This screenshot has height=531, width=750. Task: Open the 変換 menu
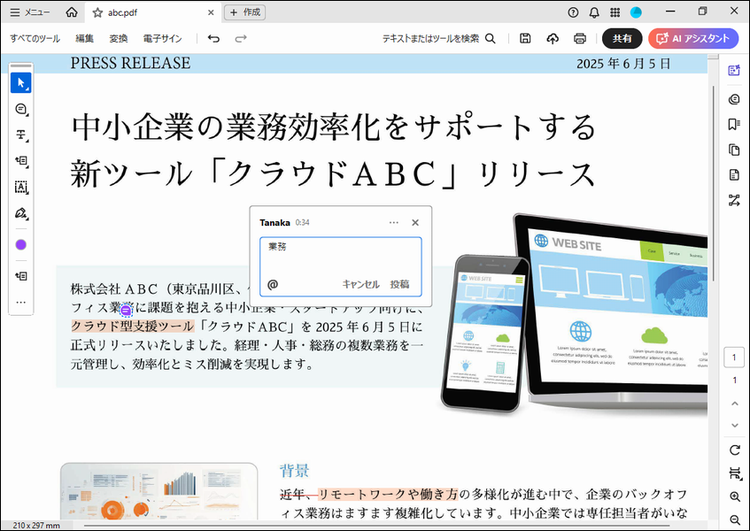pos(118,39)
